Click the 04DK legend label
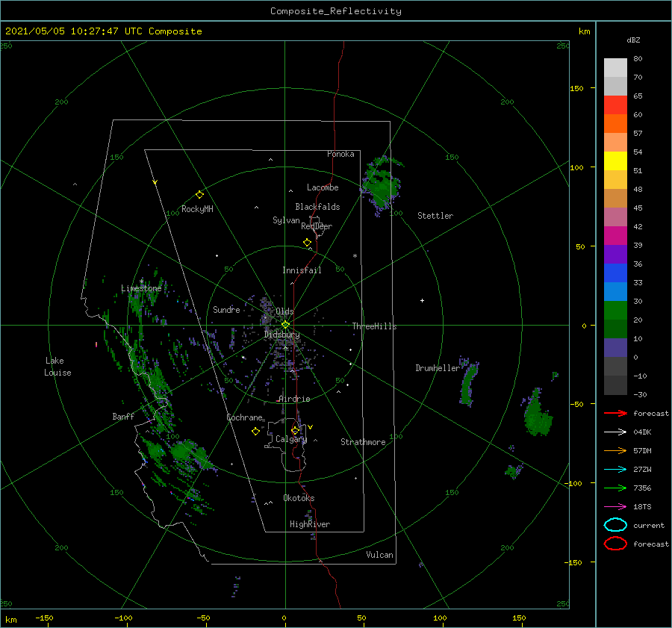Image resolution: width=672 pixels, height=628 pixels. (642, 432)
